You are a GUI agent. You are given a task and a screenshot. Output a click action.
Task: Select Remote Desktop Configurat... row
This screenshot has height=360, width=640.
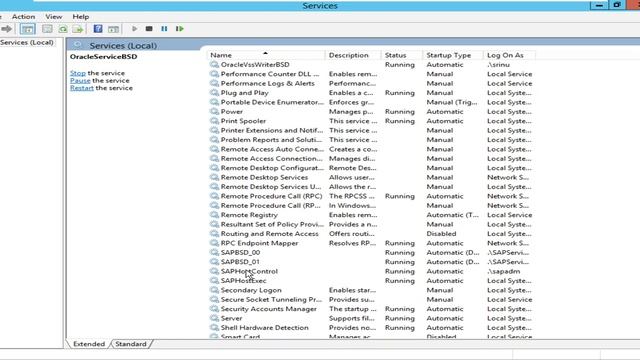coord(371,168)
